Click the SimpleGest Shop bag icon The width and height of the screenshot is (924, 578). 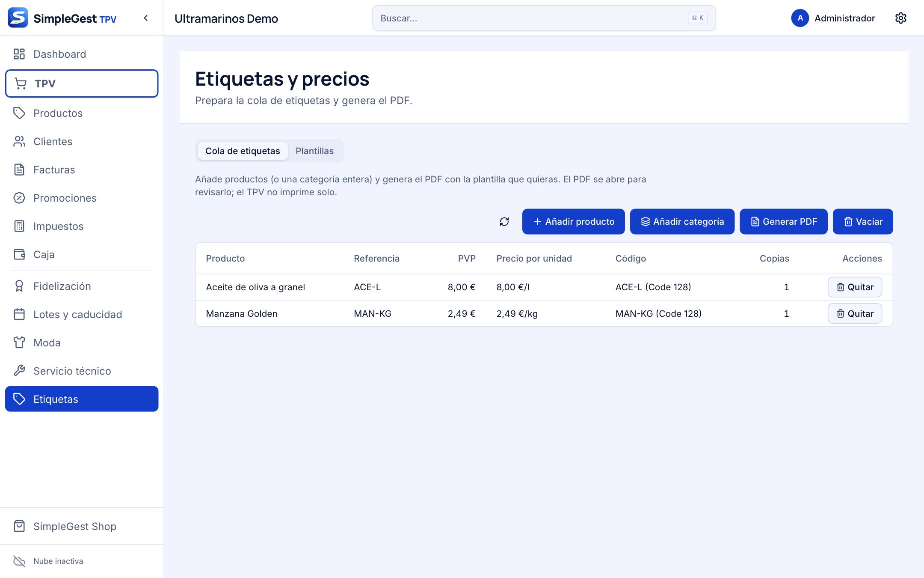[x=19, y=526]
